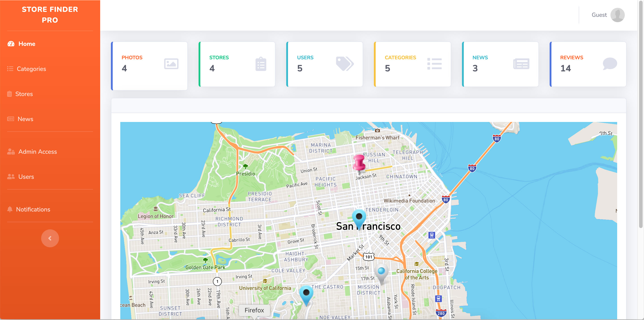Click the Categories card list icon
This screenshot has height=320, width=644.
(x=434, y=64)
